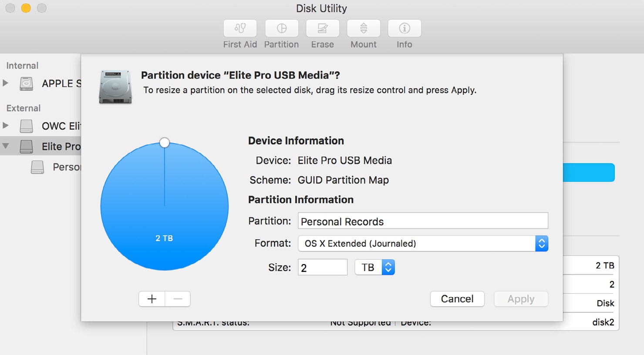Click the Mount toolbar icon
Screen dimensions: 644x355
click(364, 29)
